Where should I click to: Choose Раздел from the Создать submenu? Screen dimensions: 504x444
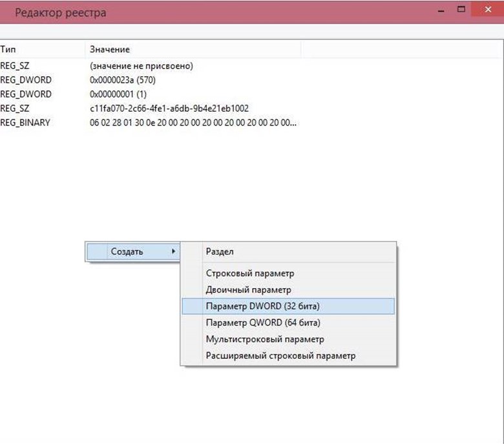(x=219, y=251)
